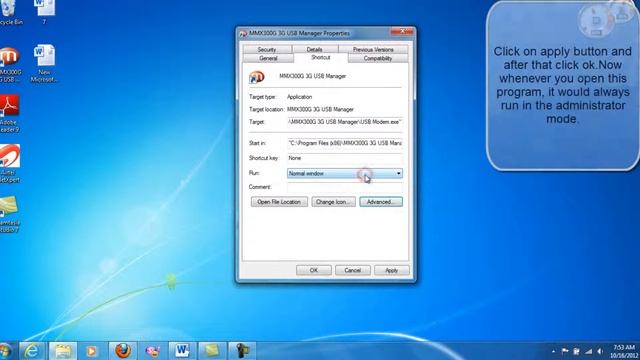The width and height of the screenshot is (640, 360).
Task: Select the Adobe Reader 9 desktop shortcut
Action: (9, 113)
